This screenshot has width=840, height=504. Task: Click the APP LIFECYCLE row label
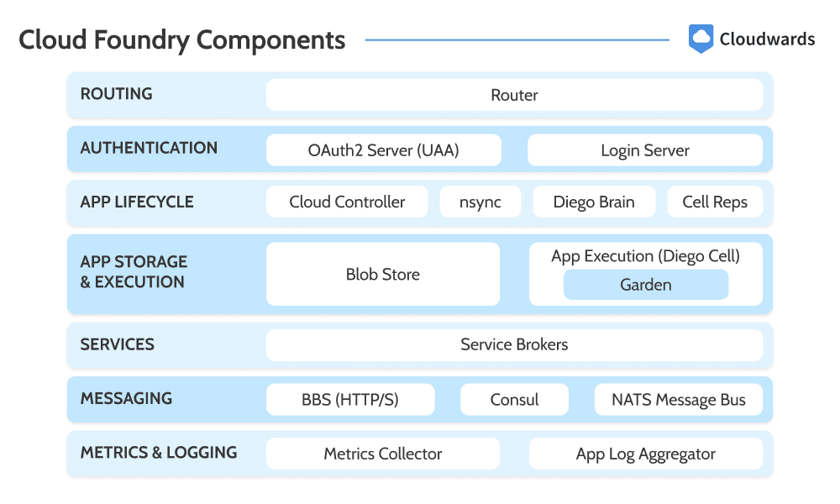click(137, 202)
